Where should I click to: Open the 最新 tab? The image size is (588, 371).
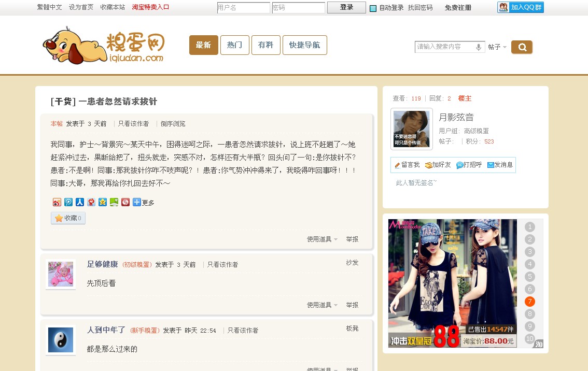pos(204,45)
